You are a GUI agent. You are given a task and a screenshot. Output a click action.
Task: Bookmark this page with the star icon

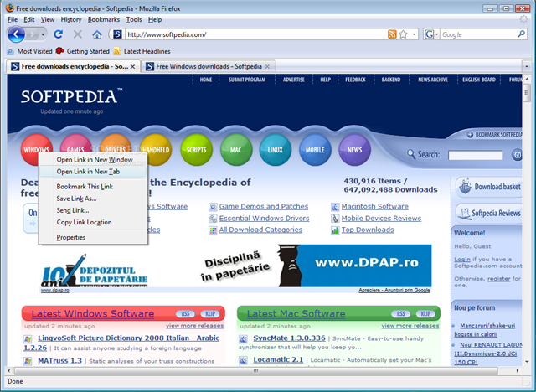pos(404,34)
